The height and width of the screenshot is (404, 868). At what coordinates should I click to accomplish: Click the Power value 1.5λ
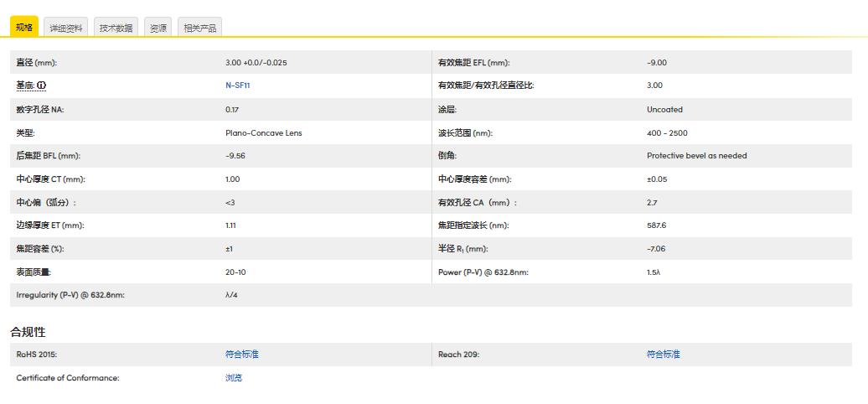point(654,272)
